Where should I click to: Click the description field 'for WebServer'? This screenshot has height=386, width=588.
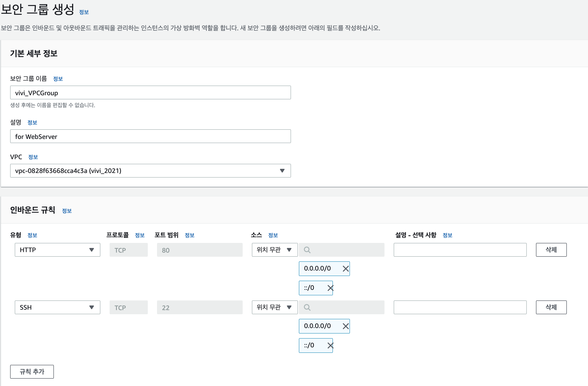pos(150,136)
